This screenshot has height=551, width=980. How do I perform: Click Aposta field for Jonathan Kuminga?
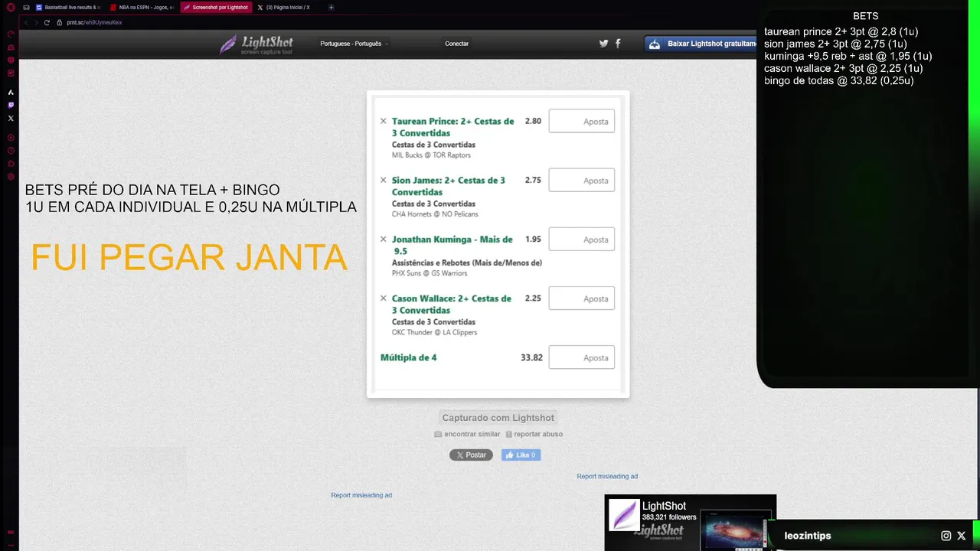pos(582,239)
